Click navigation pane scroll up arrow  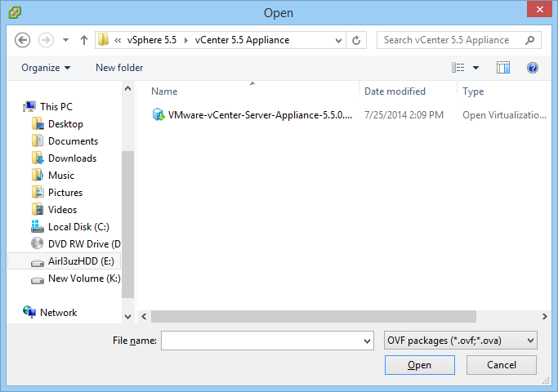127,88
